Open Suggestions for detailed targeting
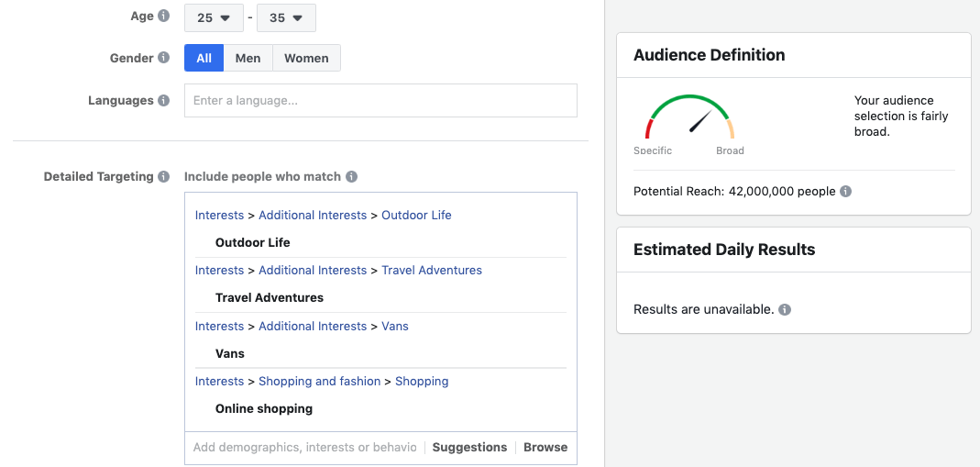Viewport: 980px width, 467px height. click(469, 448)
